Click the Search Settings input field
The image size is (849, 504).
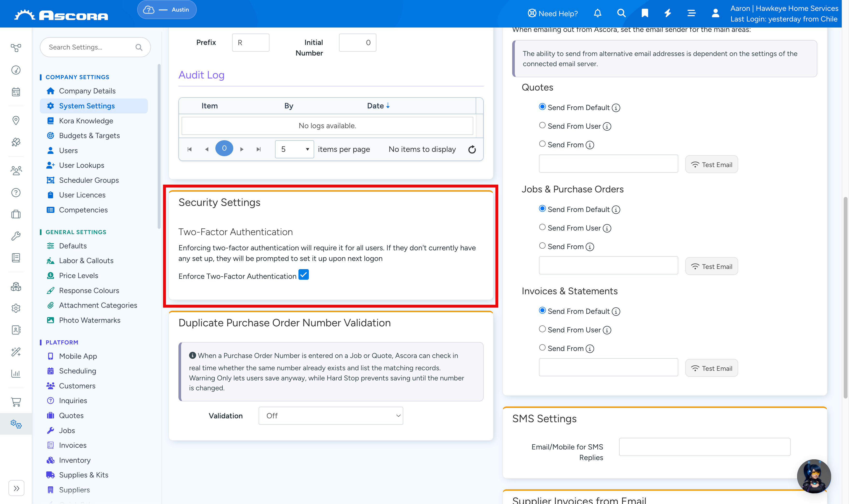click(x=95, y=47)
